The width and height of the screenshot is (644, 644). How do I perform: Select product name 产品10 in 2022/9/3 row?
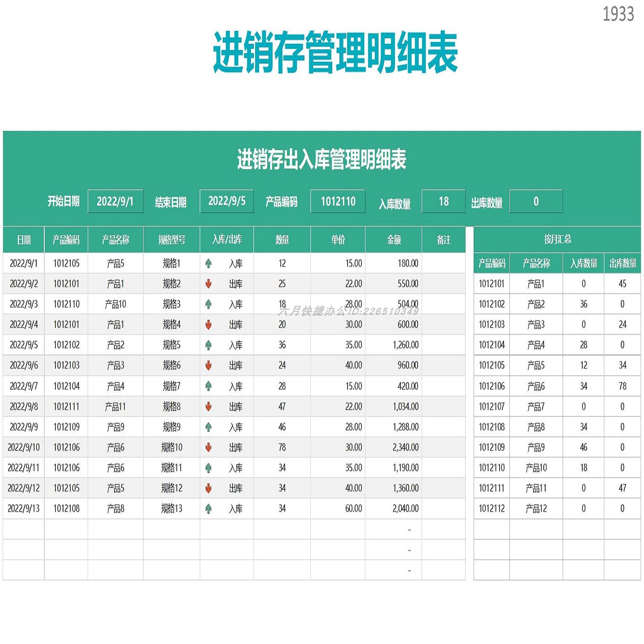[x=115, y=304]
